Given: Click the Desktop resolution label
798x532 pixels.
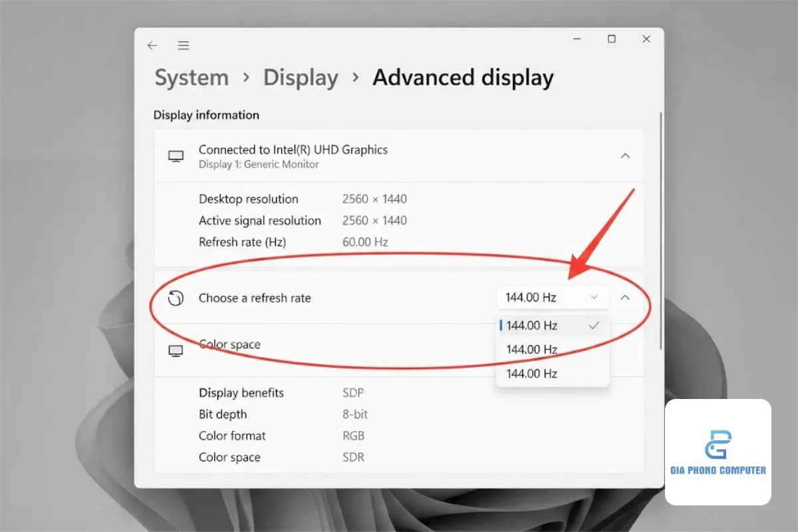Looking at the screenshot, I should [x=249, y=199].
